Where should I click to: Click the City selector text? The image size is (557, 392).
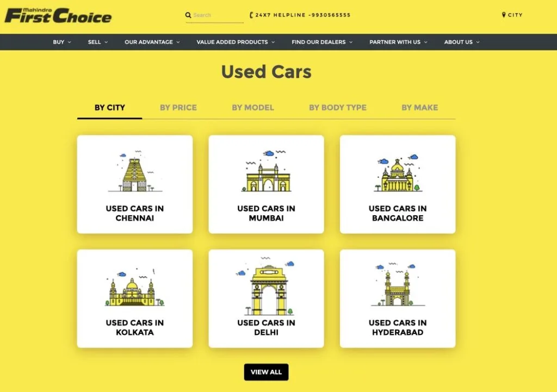point(515,15)
